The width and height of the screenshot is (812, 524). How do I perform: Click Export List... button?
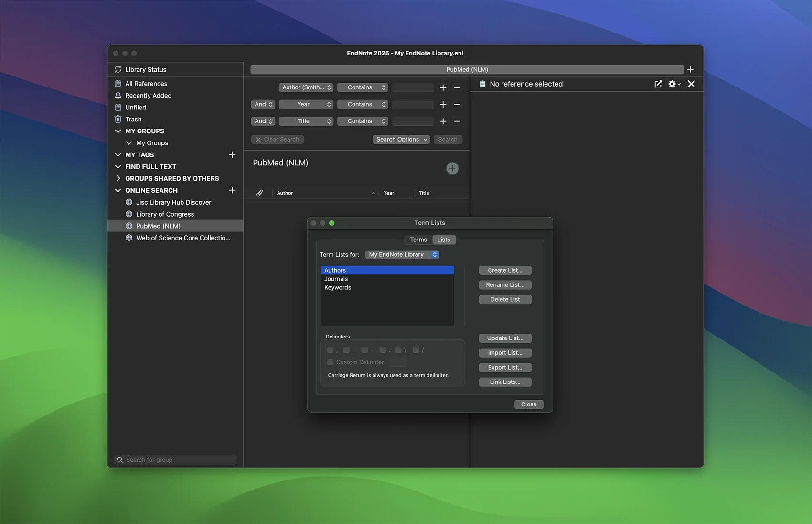point(505,368)
